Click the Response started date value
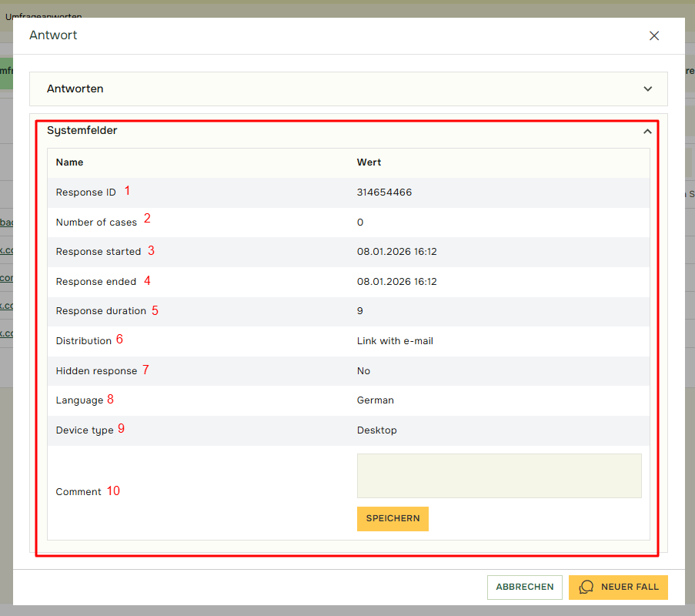Viewport: 695px width, 616px height. coord(396,252)
